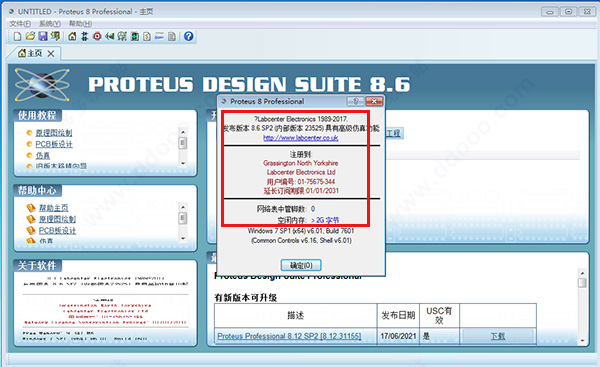600x367 pixels.
Task: Open a project via the folder icon
Action: (30, 36)
